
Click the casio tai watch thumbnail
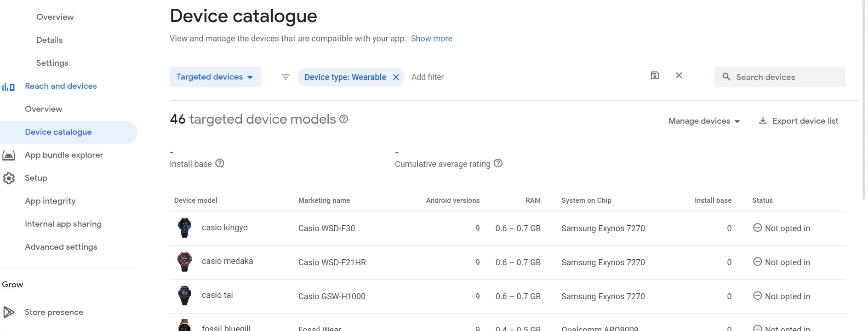(185, 296)
